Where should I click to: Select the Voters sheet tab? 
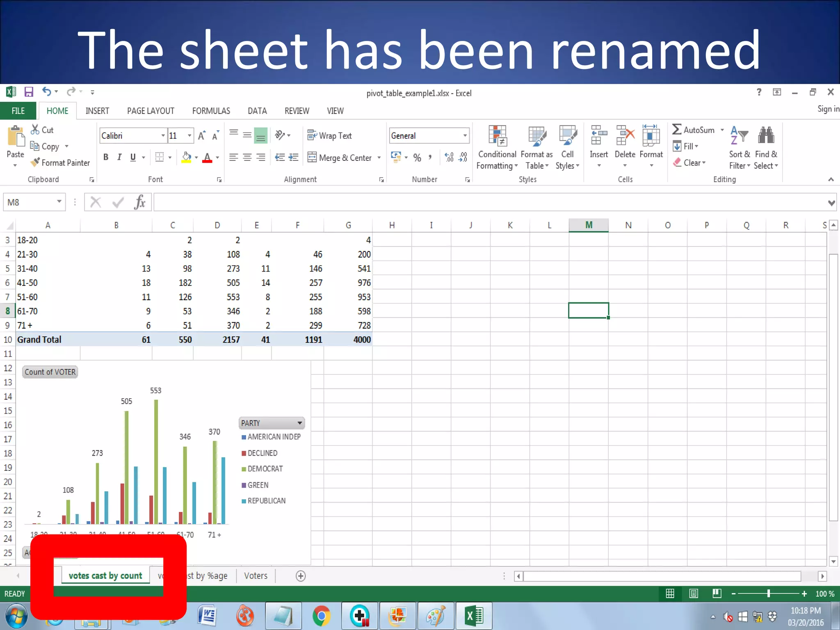coord(256,576)
